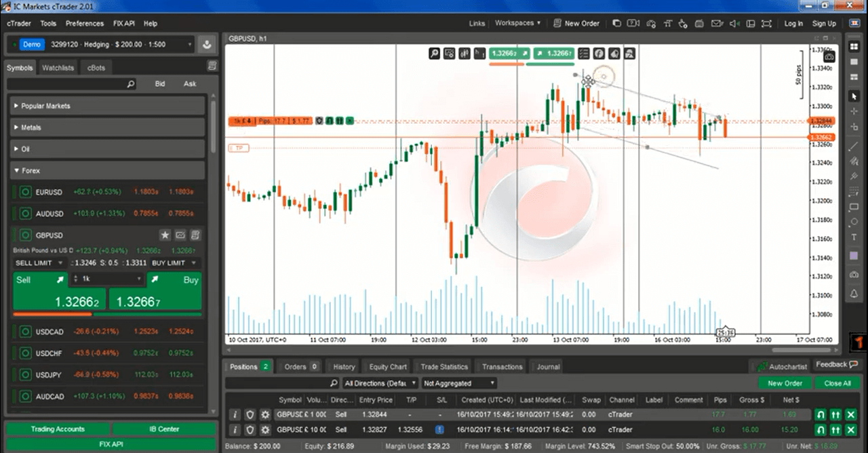Screen dimensions: 868x453
Task: Toggle the green status circle on the first position row
Action: (821, 414)
